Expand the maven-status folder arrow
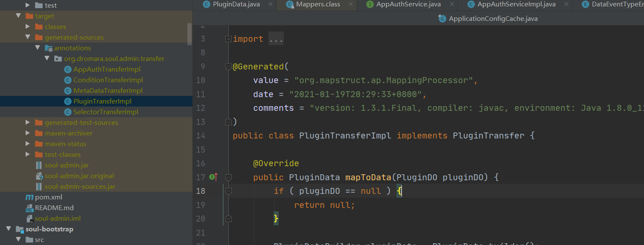 tap(28, 144)
